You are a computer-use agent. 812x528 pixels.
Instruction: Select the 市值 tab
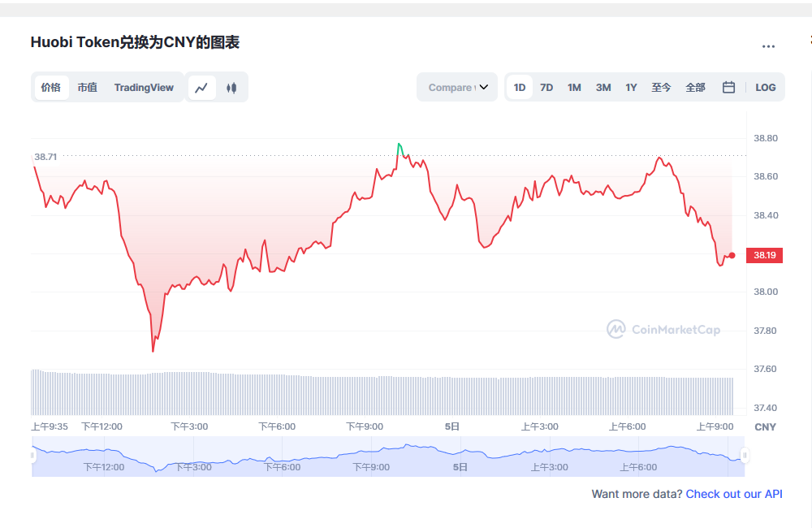coord(88,88)
